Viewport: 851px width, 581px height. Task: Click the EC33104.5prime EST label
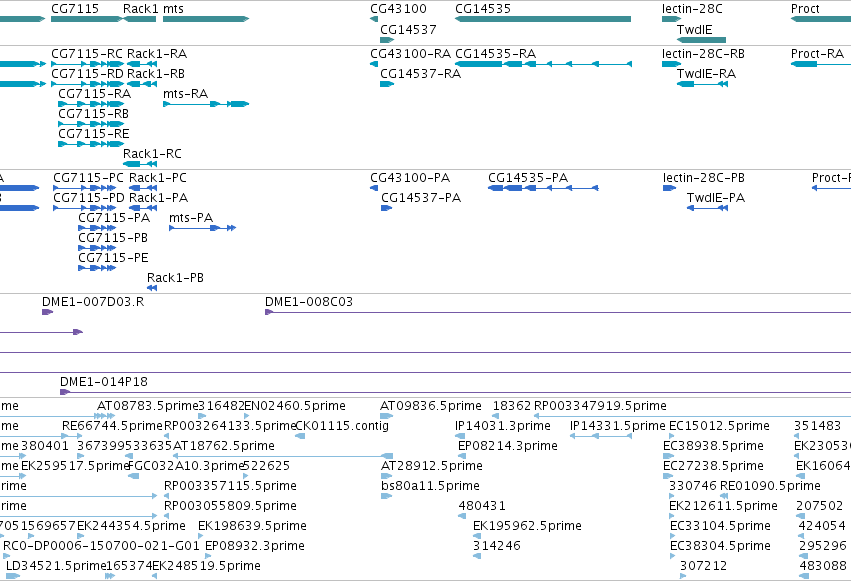point(720,526)
